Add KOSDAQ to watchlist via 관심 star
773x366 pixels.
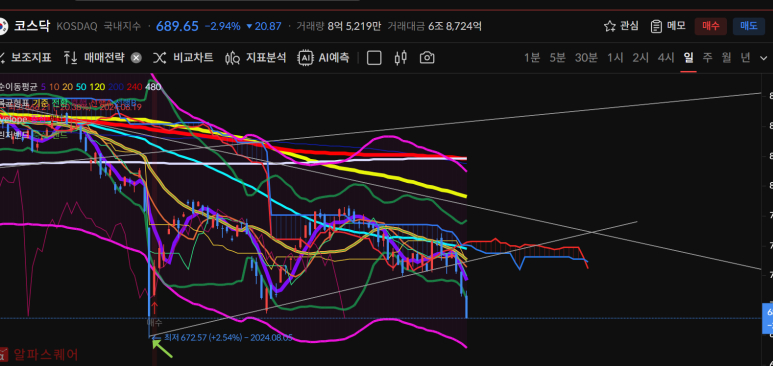pos(621,26)
